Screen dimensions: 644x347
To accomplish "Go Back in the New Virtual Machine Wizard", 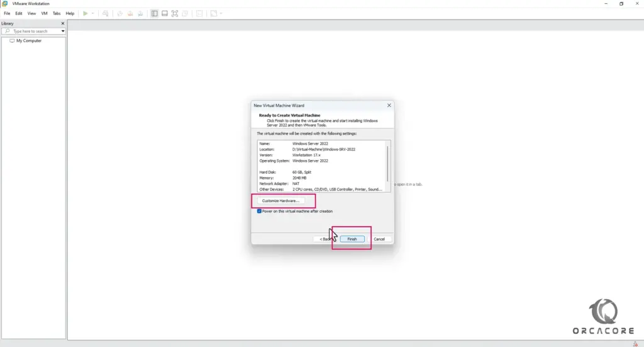I will pyautogui.click(x=325, y=239).
